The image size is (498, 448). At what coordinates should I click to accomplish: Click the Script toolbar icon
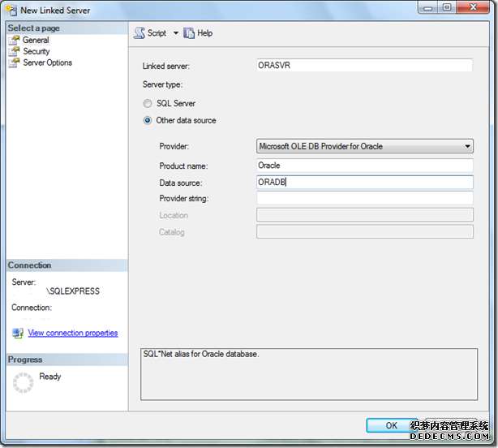click(139, 32)
